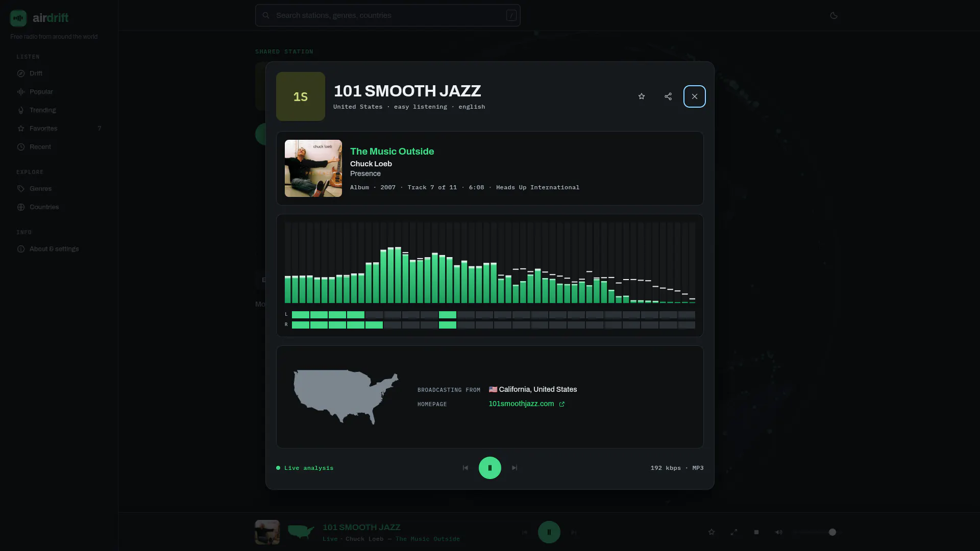The height and width of the screenshot is (551, 980).
Task: Open Recent stations list
Action: click(59, 147)
